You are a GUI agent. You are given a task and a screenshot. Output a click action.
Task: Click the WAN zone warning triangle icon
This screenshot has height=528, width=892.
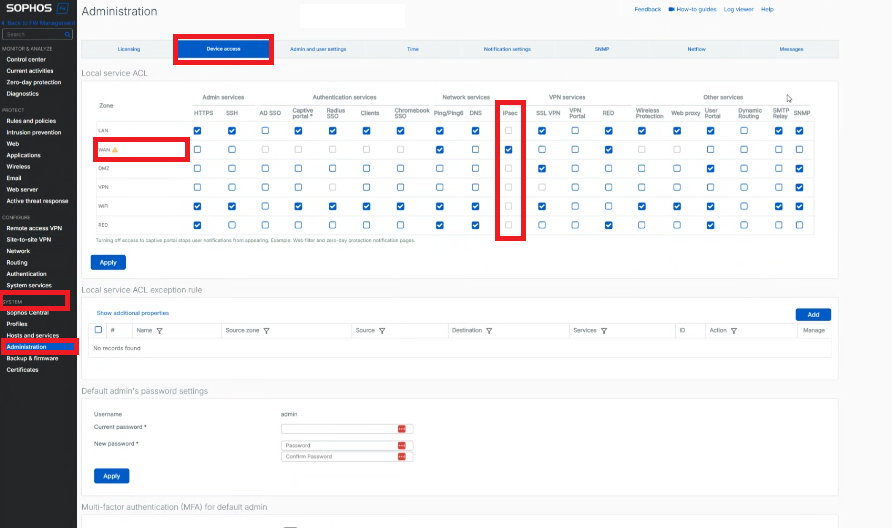click(x=115, y=150)
